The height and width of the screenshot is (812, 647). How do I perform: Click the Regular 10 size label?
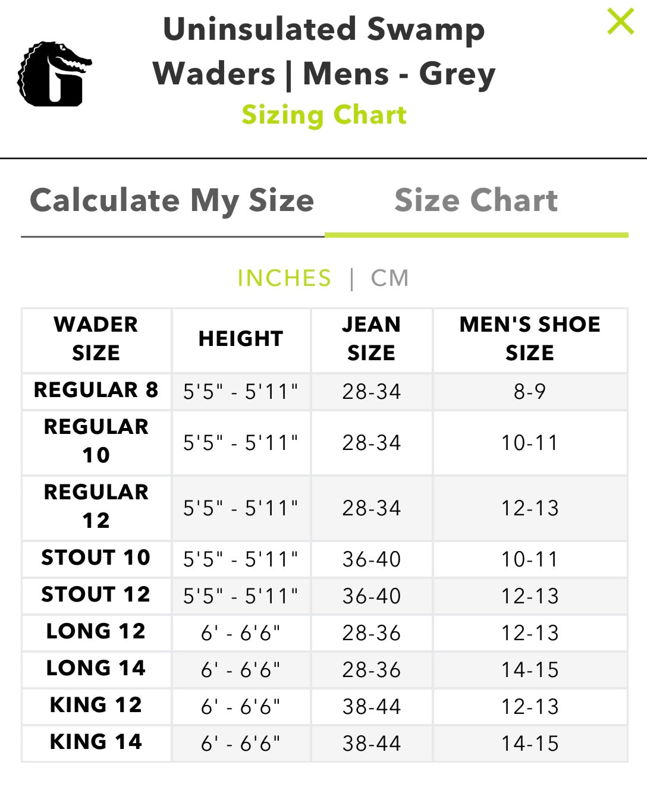click(x=96, y=441)
